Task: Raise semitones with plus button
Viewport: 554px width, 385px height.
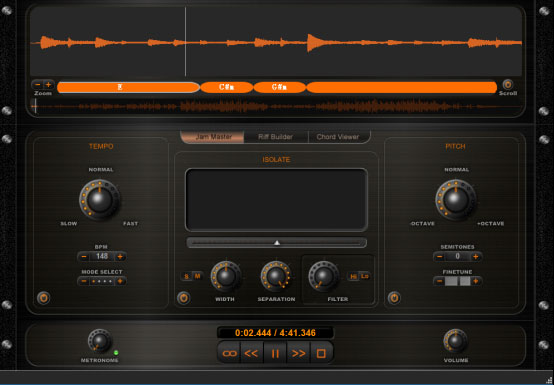Action: tap(476, 256)
